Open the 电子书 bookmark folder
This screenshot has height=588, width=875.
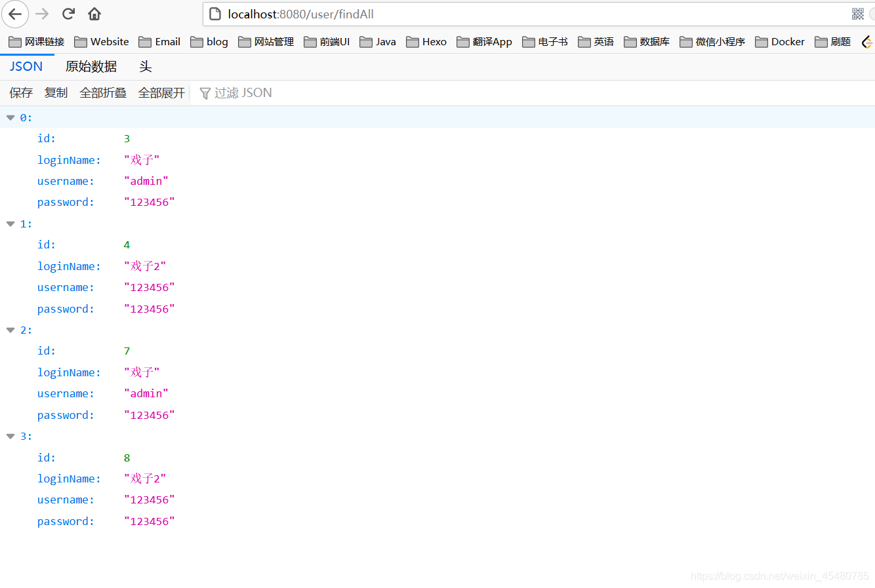point(545,41)
